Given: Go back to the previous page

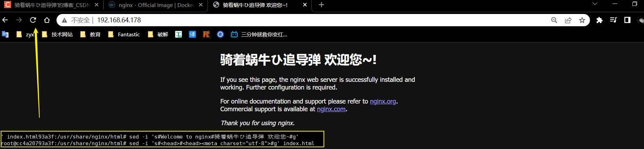Looking at the screenshot, I should click(5, 20).
